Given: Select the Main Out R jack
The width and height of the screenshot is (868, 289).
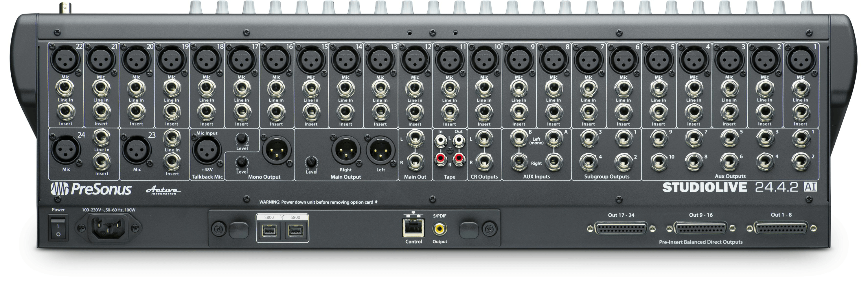Looking at the screenshot, I should pyautogui.click(x=415, y=162).
